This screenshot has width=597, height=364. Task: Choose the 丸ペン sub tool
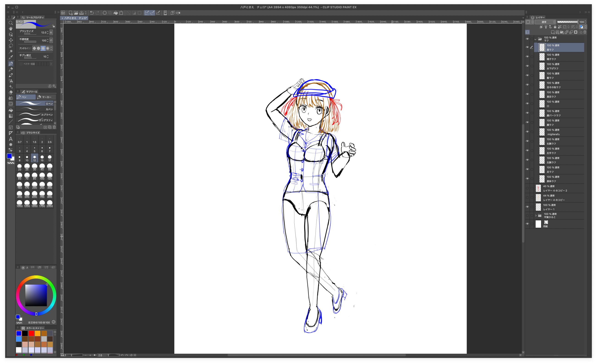(x=36, y=109)
